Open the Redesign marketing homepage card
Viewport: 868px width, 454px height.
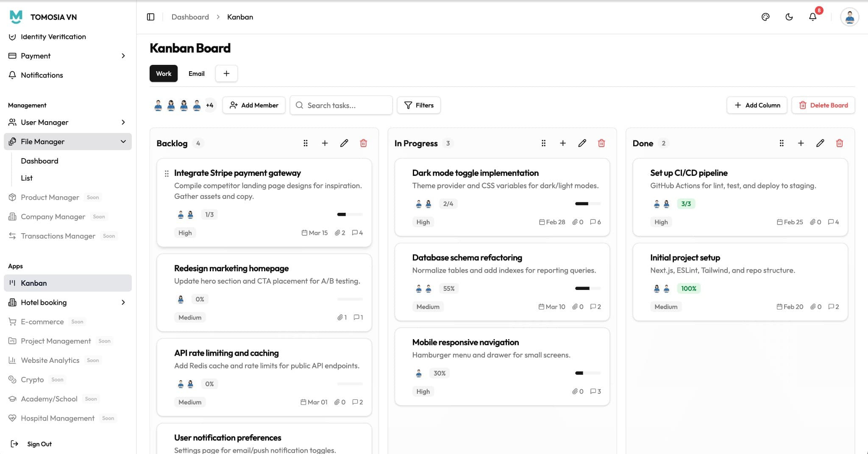(x=264, y=292)
